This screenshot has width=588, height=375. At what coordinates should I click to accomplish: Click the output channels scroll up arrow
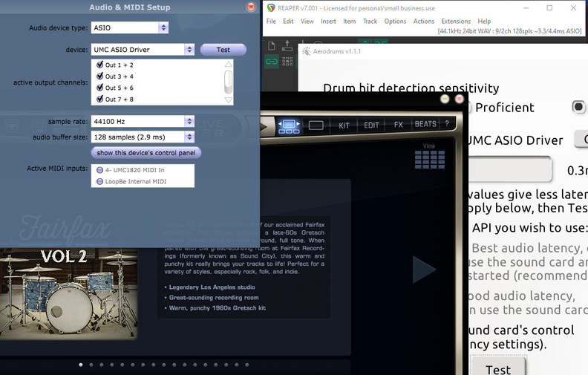click(229, 65)
